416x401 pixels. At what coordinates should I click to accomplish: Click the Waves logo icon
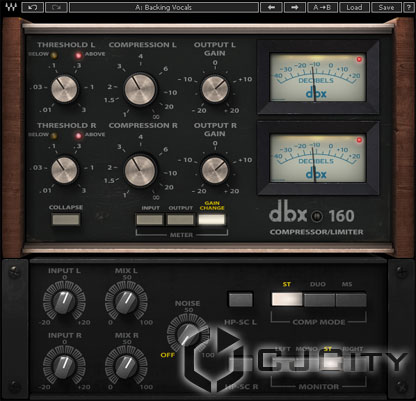pyautogui.click(x=11, y=7)
